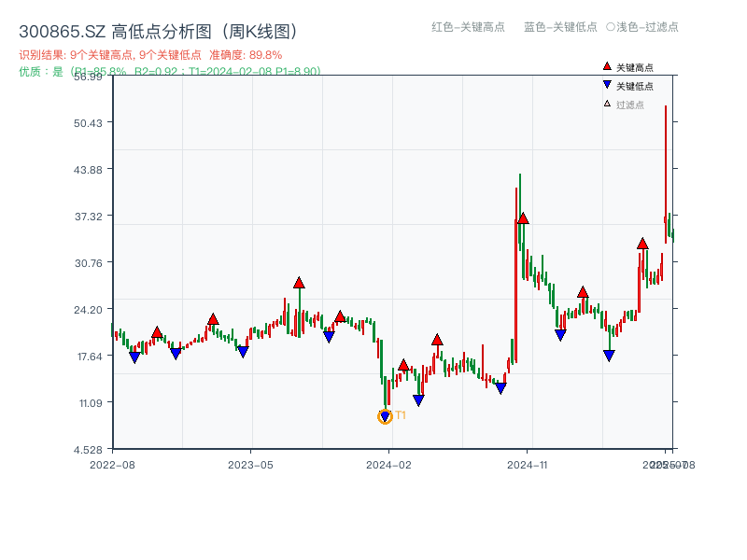
Task: Click the white 过滤点 legend triangle
Action: click(x=607, y=104)
